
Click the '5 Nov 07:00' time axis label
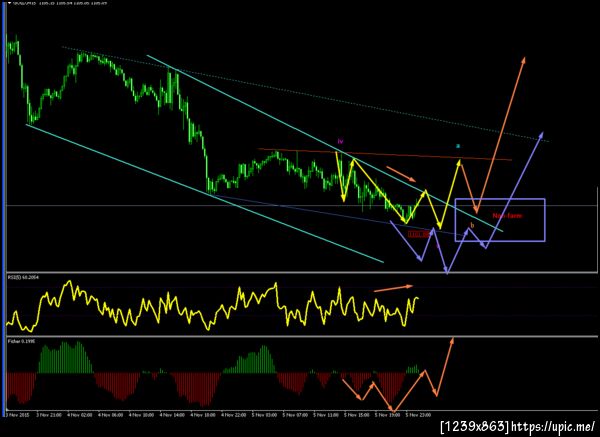point(295,415)
